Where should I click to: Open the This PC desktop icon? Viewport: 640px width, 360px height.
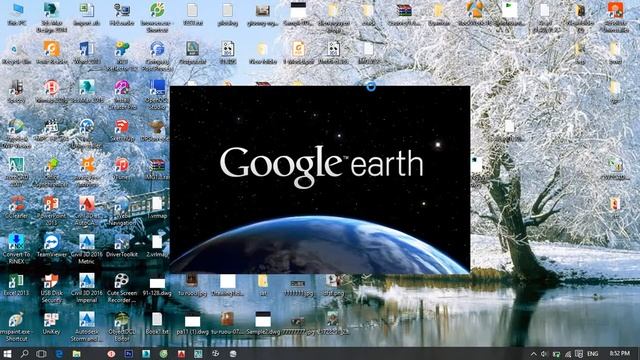pos(17,14)
